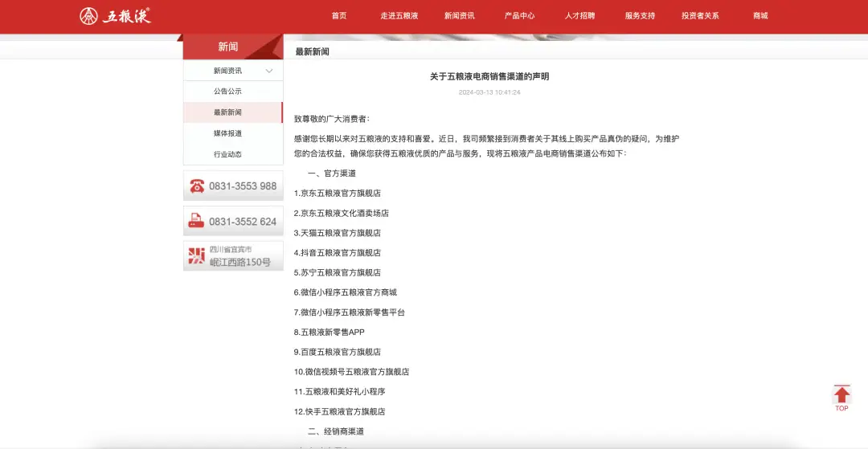Image resolution: width=868 pixels, height=449 pixels.
Task: Click the red telephone icon
Action: 197,186
